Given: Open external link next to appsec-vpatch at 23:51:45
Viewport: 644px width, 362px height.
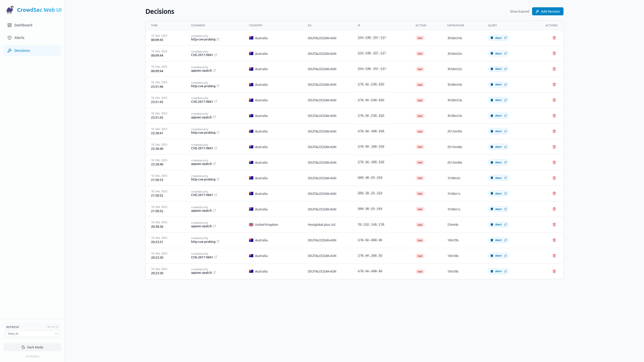Looking at the screenshot, I should 214,117.
